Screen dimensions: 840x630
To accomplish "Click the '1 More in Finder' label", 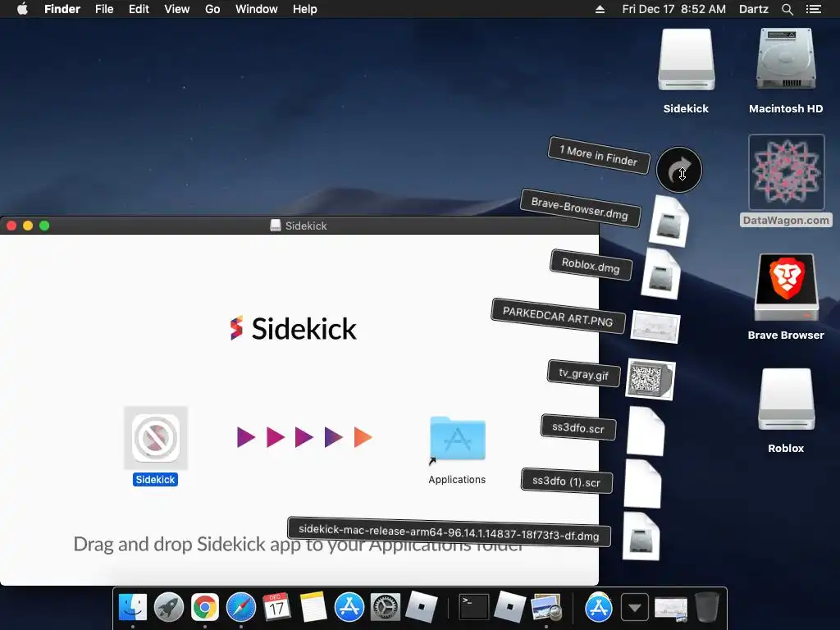I will (x=599, y=156).
